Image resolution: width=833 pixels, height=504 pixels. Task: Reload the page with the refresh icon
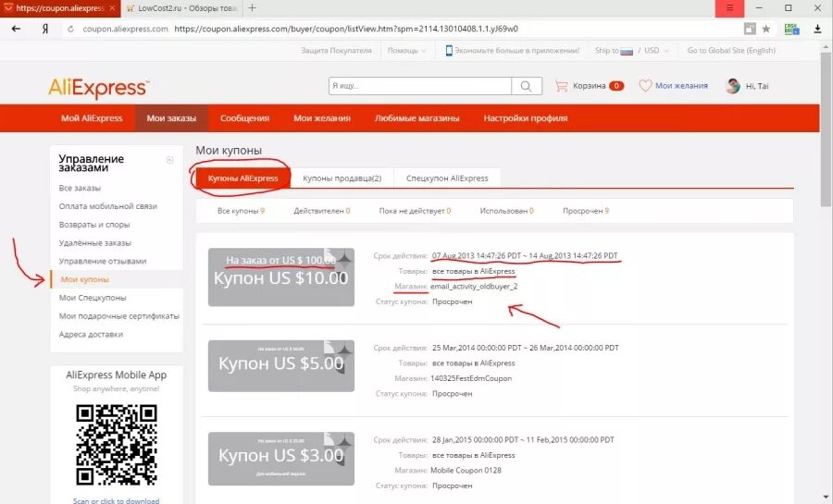point(70,30)
